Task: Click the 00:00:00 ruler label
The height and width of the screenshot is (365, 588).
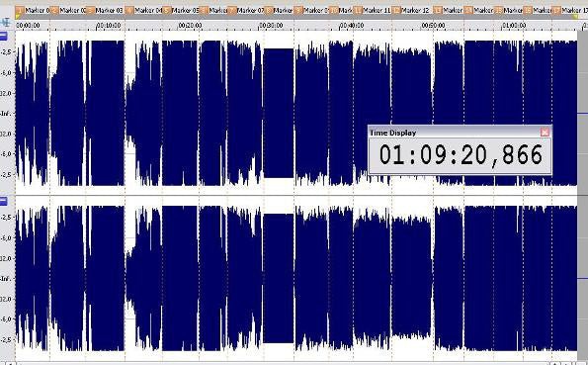Action: coord(29,26)
